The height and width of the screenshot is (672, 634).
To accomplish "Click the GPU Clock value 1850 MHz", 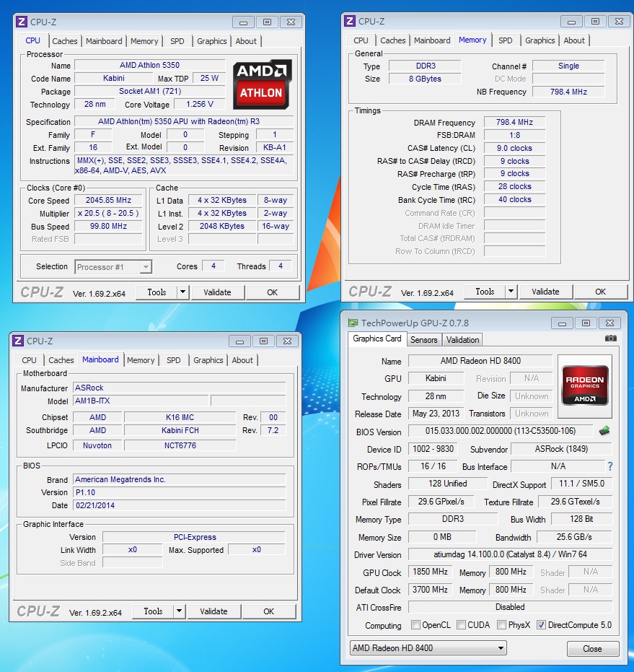I will [x=430, y=572].
